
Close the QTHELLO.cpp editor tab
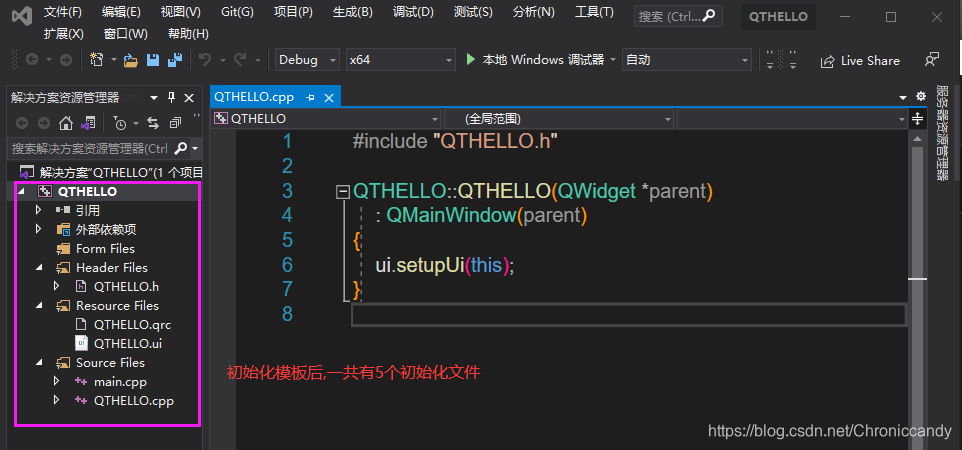pyautogui.click(x=329, y=97)
